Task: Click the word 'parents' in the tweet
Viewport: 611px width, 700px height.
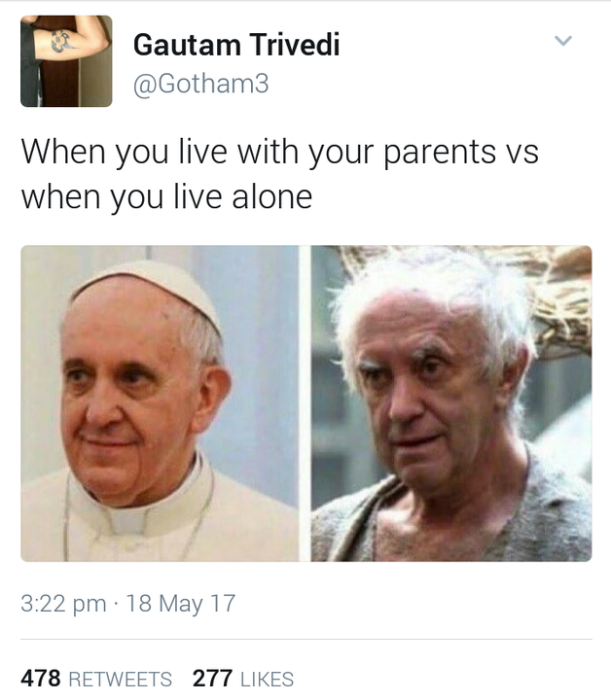Action: [x=440, y=154]
